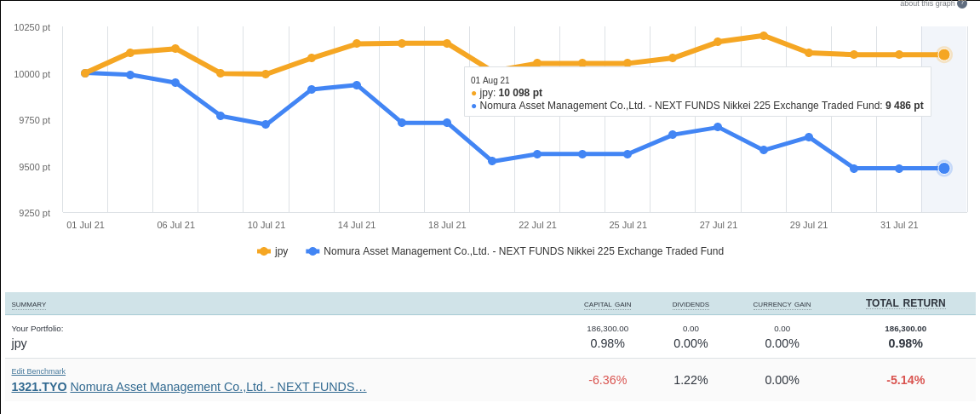This screenshot has width=980, height=414.
Task: Open the 1321.TYO ticker link
Action: click(x=38, y=387)
